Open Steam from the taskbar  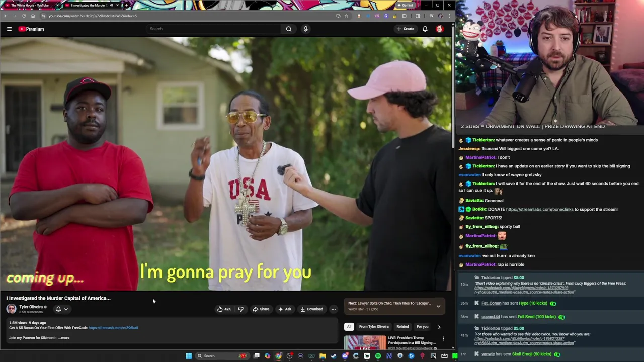[334, 356]
